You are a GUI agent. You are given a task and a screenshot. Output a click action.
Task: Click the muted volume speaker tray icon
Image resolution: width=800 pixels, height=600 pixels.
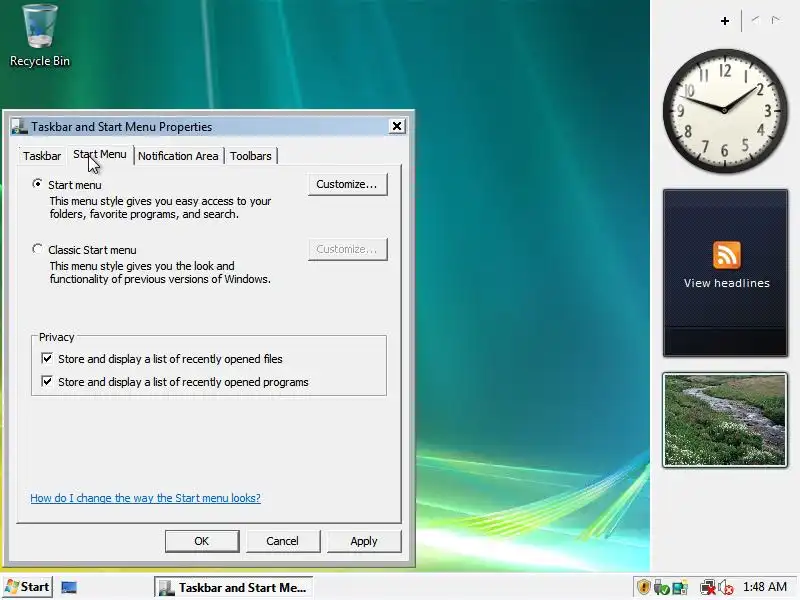(x=725, y=587)
